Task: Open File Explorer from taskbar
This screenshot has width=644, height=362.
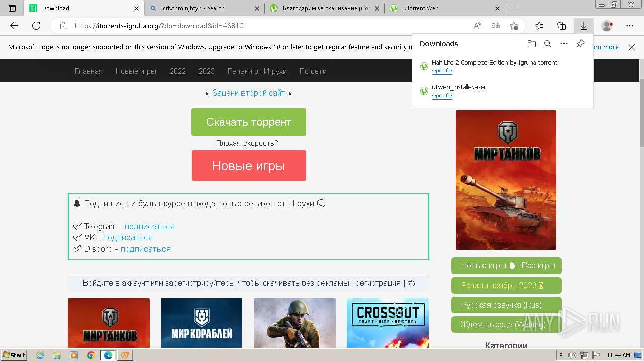Action: point(57,355)
